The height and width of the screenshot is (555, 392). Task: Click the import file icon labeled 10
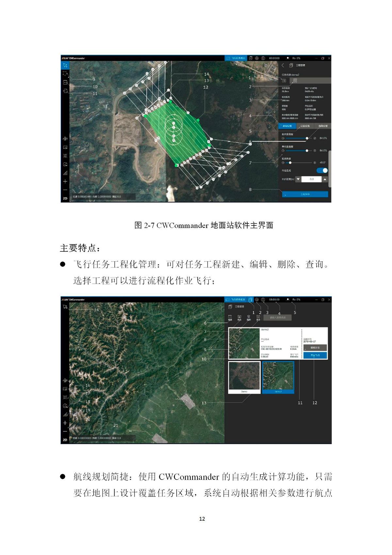(x=65, y=82)
